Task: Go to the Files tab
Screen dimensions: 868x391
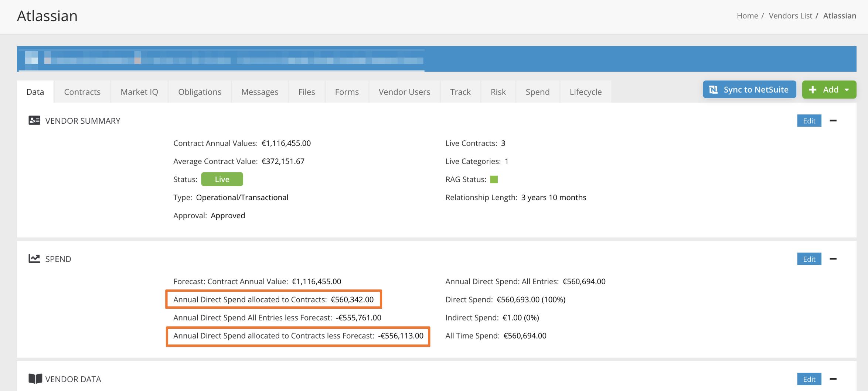Action: [x=307, y=92]
